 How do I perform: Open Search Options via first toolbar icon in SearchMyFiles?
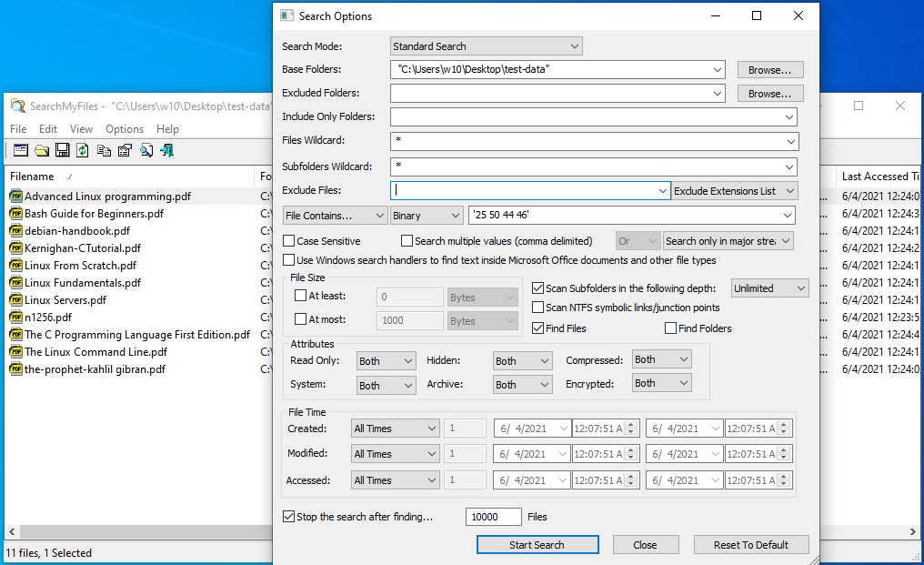tap(21, 150)
